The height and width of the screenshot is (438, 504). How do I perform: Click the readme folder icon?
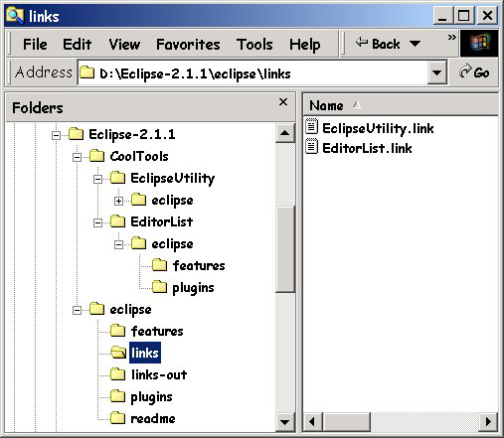click(x=117, y=418)
